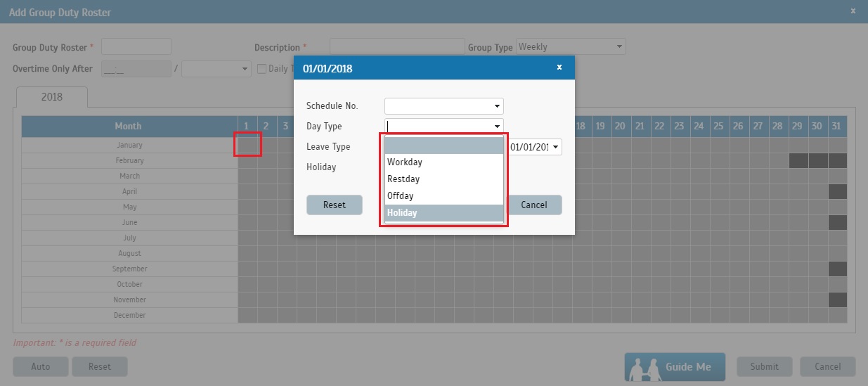Open the 01/01/2018 date dropdown
The height and width of the screenshot is (386, 868).
coord(555,147)
